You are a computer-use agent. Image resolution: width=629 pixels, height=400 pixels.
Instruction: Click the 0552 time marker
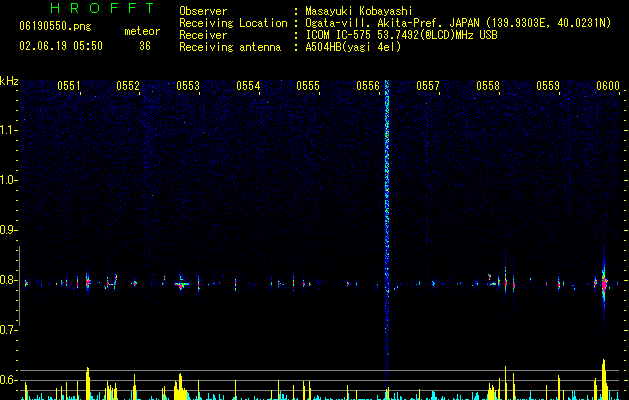pyautogui.click(x=128, y=86)
